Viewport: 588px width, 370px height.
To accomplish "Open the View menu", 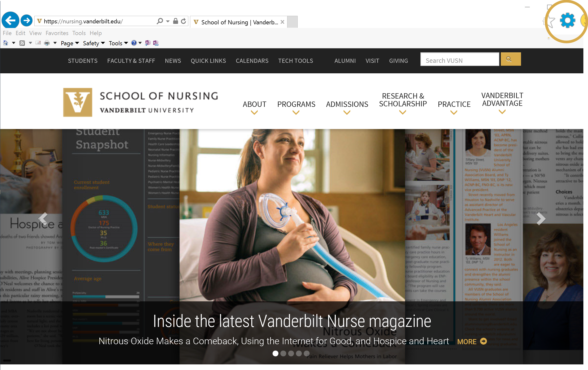I will 35,33.
